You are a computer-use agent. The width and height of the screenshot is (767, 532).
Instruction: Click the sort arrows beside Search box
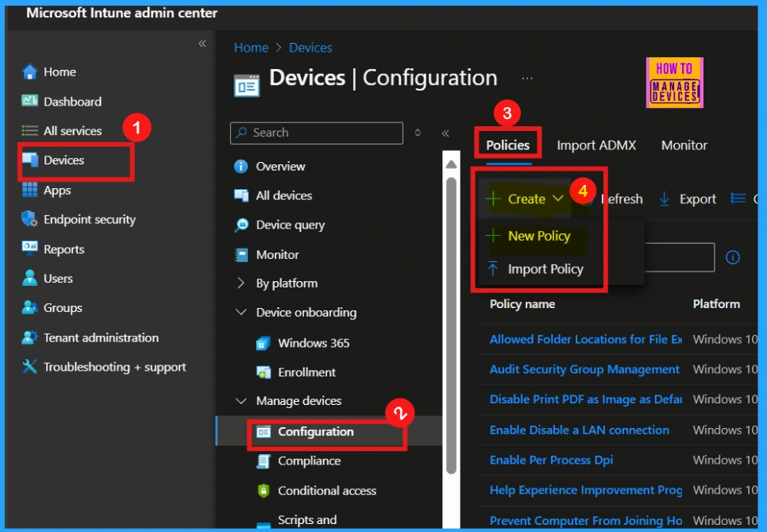click(x=418, y=133)
